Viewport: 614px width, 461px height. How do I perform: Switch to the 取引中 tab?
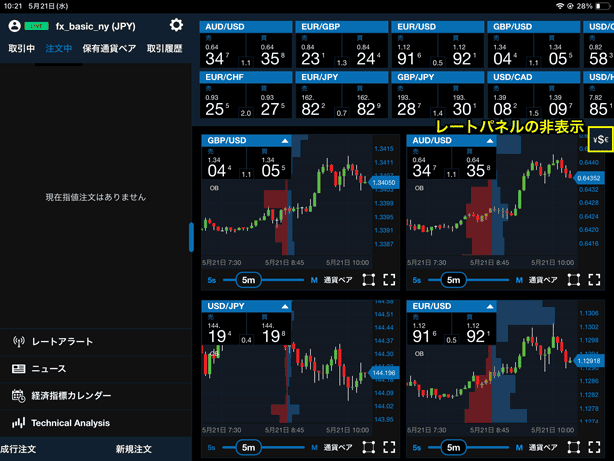coord(22,48)
